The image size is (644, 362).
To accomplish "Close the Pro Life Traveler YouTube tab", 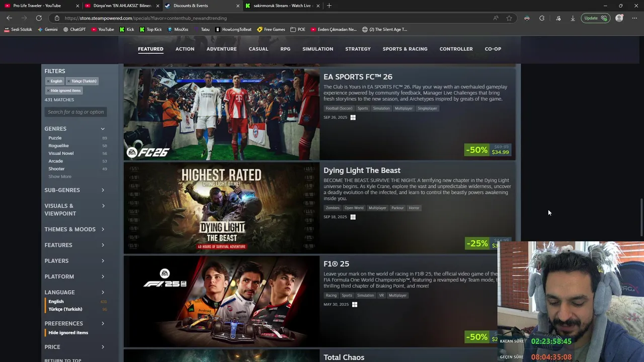I will pos(77,6).
